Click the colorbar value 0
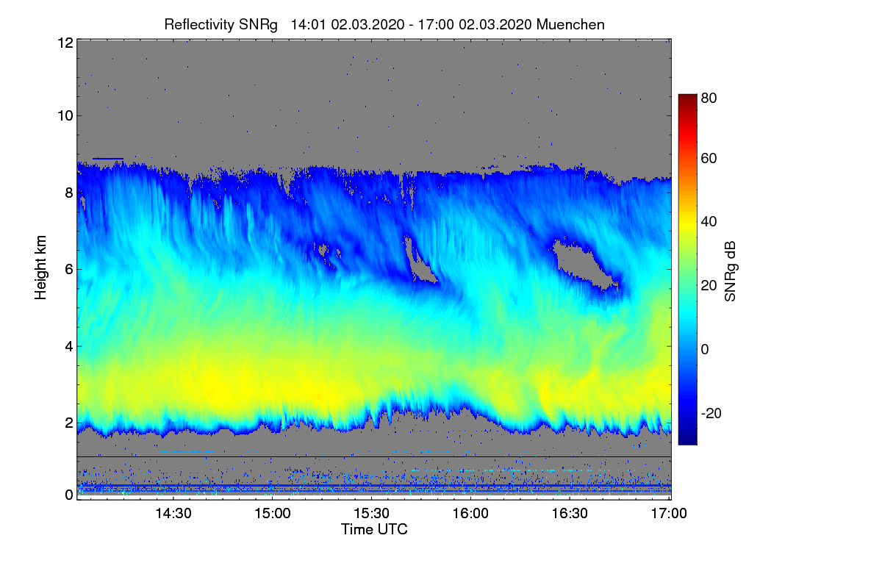This screenshot has height=588, width=882. [706, 349]
